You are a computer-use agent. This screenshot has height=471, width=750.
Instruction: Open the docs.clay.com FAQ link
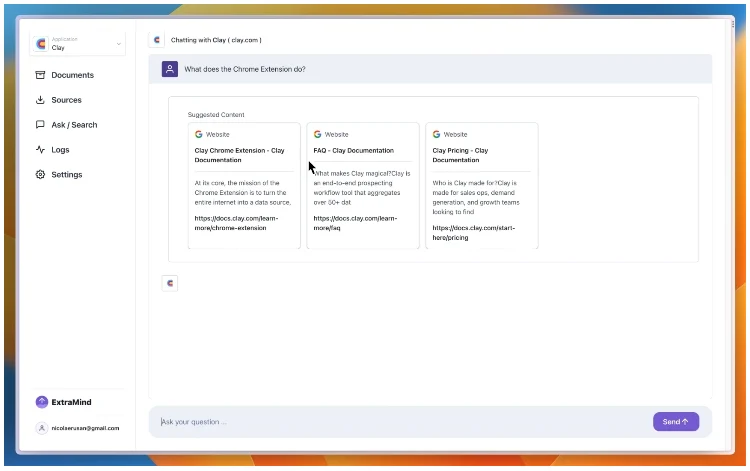(355, 222)
